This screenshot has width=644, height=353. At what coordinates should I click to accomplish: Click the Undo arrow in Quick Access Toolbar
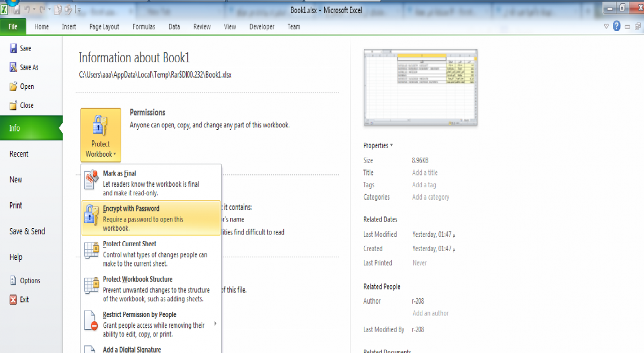(x=26, y=10)
